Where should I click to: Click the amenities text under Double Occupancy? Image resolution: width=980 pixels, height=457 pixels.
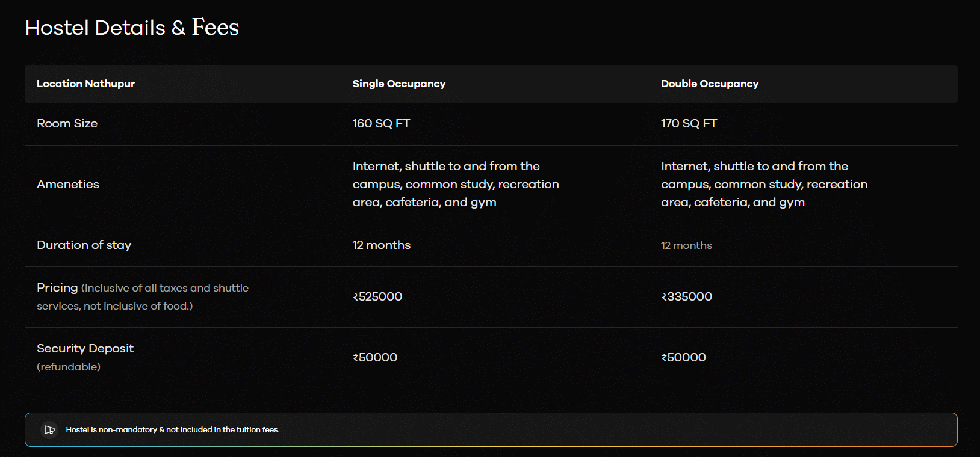click(763, 184)
